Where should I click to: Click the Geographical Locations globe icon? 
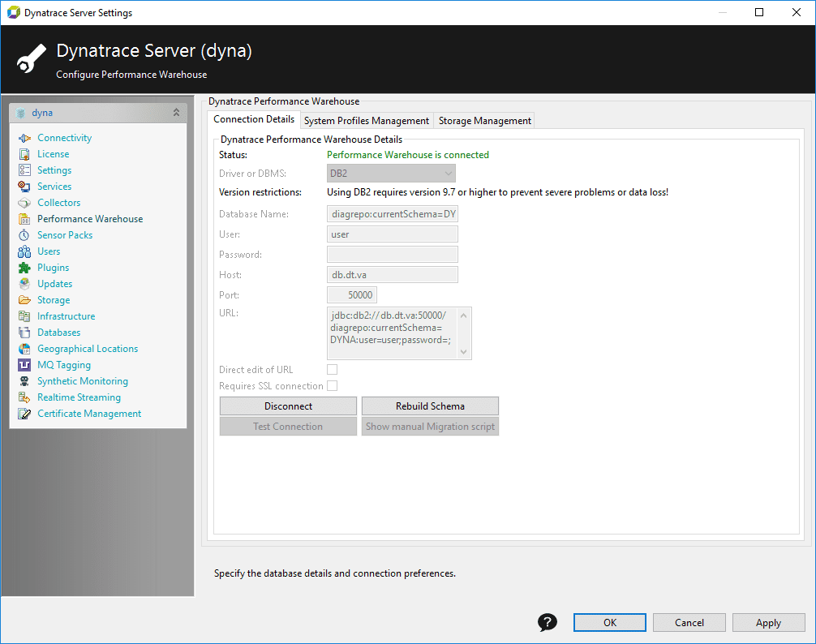coord(24,349)
